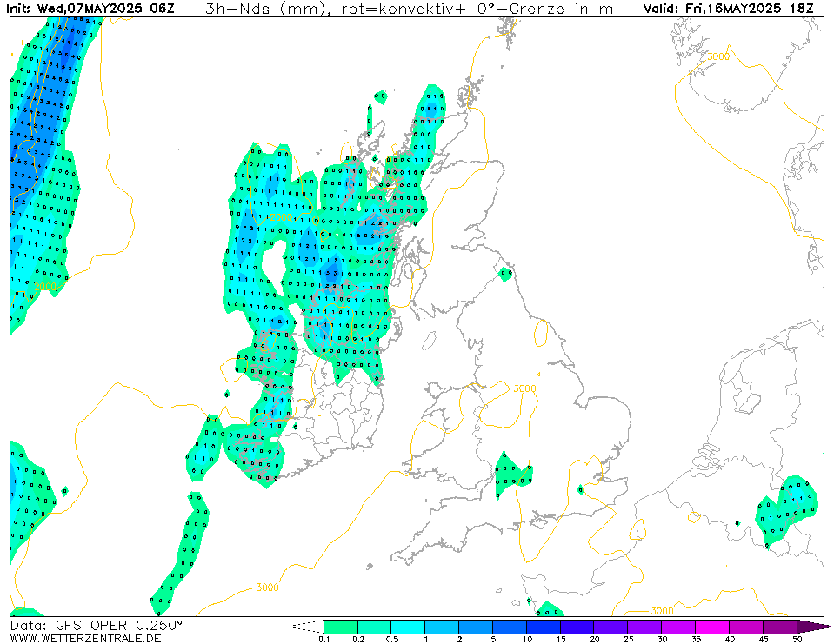Image resolution: width=834 pixels, height=644 pixels.
Task: Click the 'Init: Wed,07MAY2025 06Z' header text
Action: (90, 9)
